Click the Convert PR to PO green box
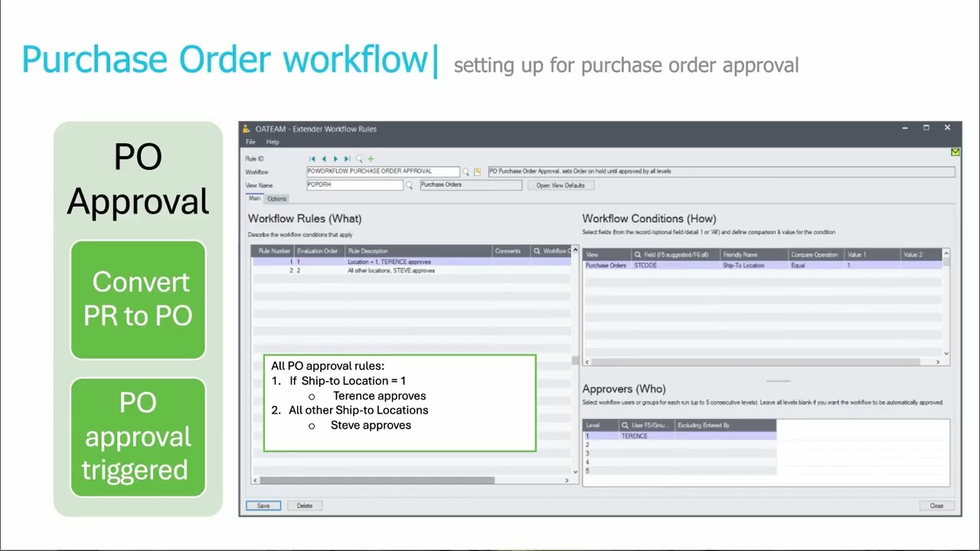The image size is (980, 551). (x=138, y=300)
